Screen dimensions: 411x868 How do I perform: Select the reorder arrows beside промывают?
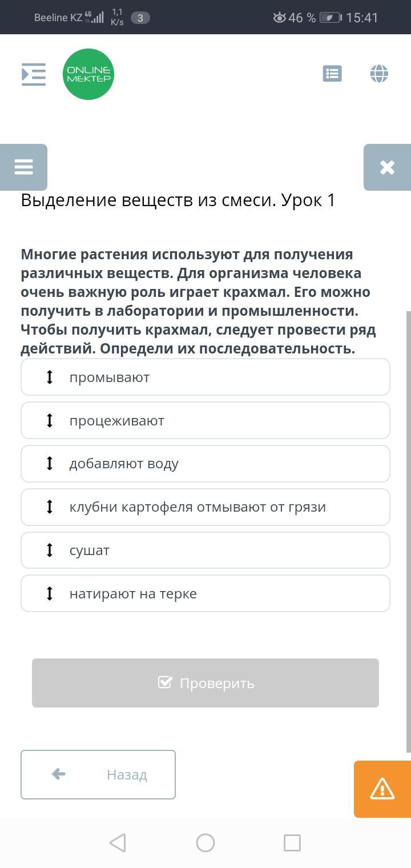(x=50, y=377)
